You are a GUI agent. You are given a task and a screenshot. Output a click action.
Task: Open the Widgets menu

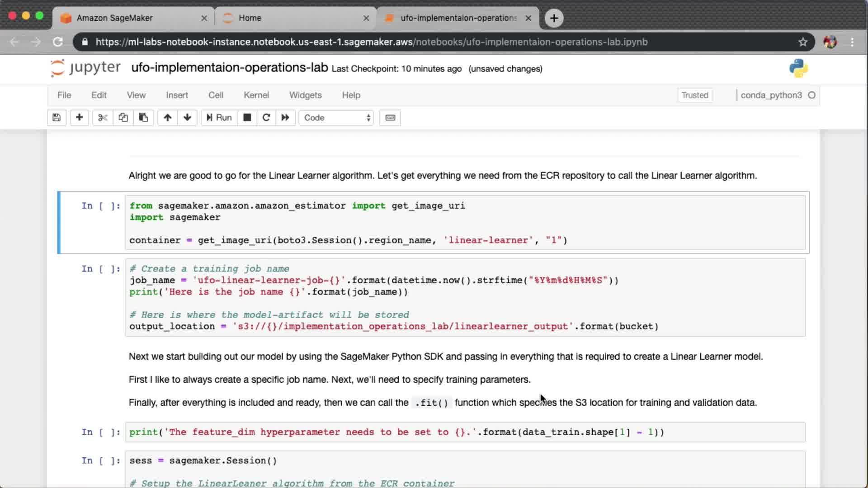[305, 95]
